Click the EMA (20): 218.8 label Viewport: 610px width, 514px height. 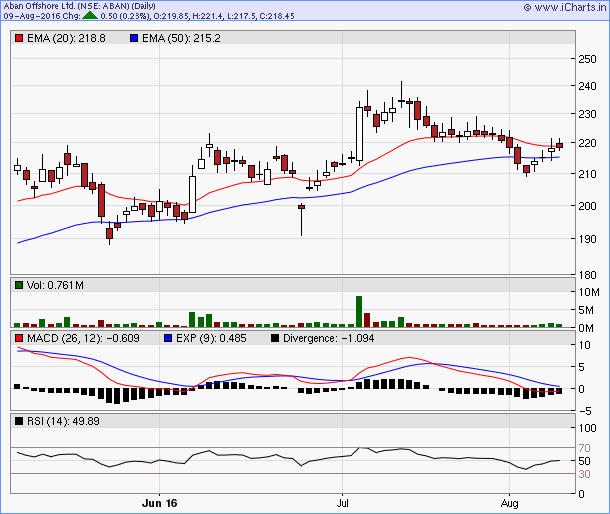[x=66, y=38]
